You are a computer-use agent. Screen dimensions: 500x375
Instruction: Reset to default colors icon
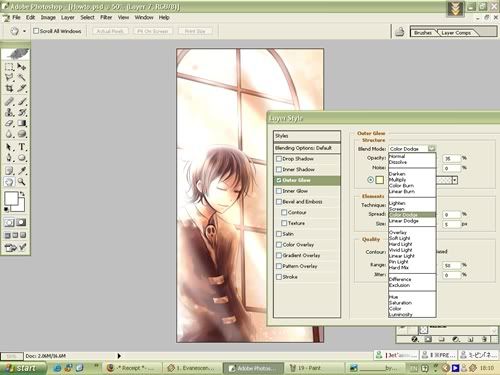(x=6, y=209)
